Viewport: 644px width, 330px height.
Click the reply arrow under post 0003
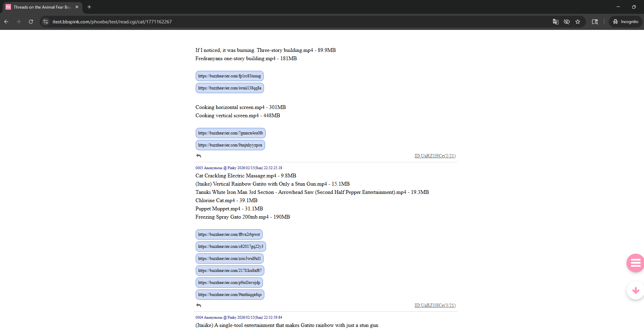(198, 306)
